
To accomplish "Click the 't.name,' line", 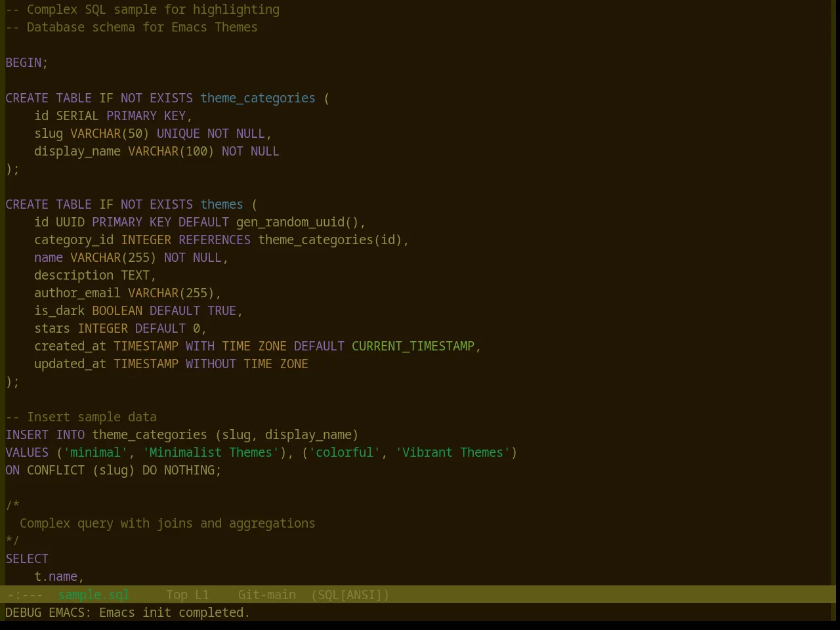I will [59, 576].
